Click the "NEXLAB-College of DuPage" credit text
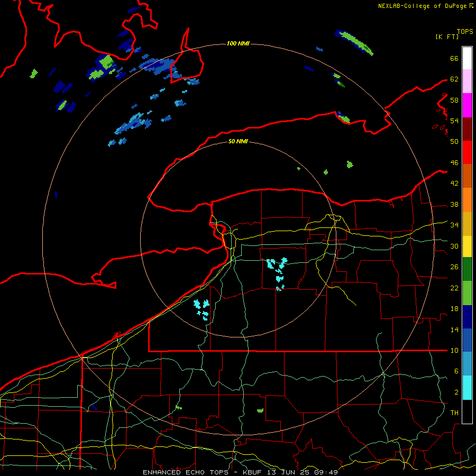This screenshot has width=476, height=476. pyautogui.click(x=422, y=6)
